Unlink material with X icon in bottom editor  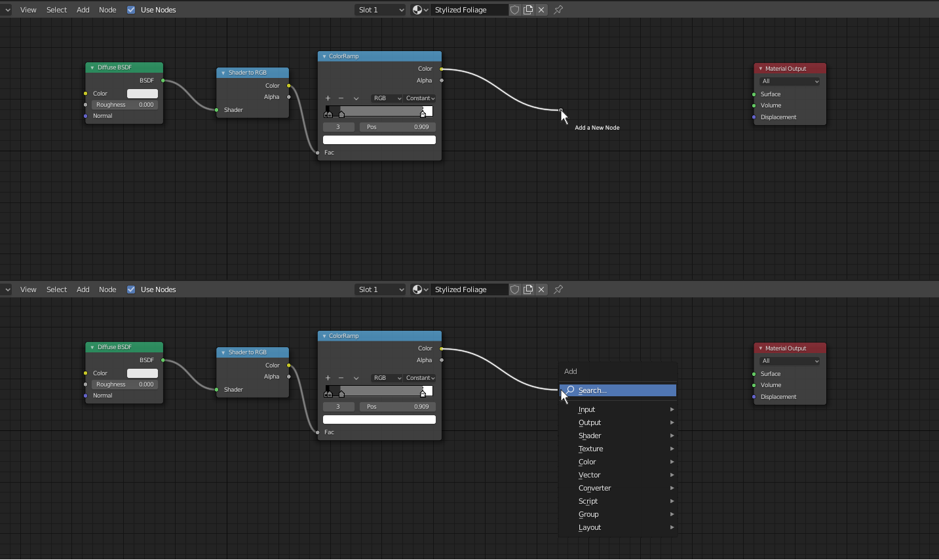[541, 289]
